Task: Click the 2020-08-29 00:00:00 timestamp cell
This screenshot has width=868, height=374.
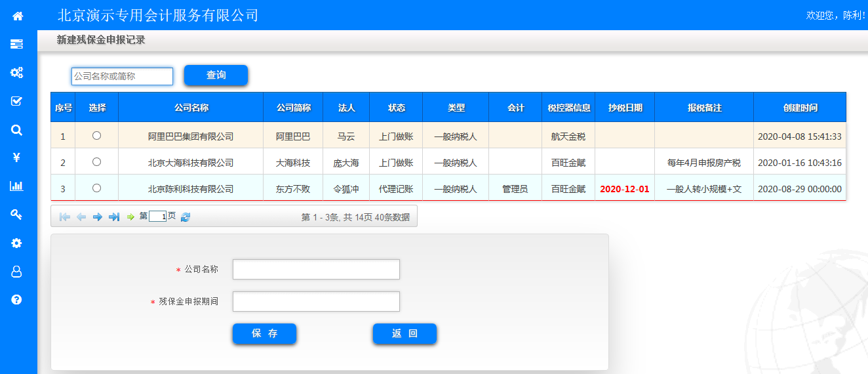Action: click(800, 188)
